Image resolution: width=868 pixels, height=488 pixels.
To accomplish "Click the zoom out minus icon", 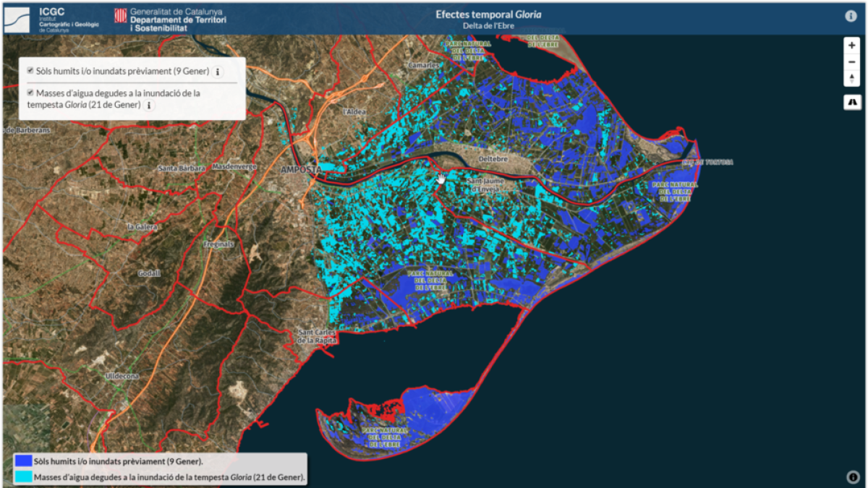I will pos(851,62).
